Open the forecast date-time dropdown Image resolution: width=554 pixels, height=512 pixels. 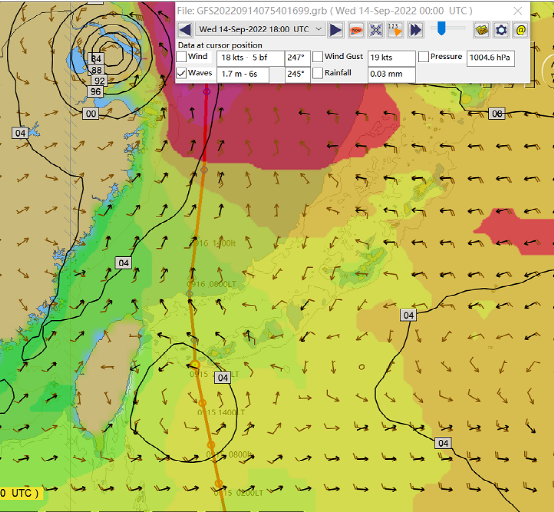(x=260, y=29)
